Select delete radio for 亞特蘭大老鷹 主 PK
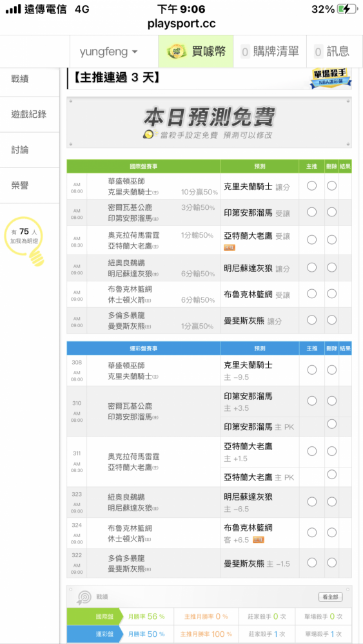Image resolution: width=363 pixels, height=644 pixels. click(331, 475)
